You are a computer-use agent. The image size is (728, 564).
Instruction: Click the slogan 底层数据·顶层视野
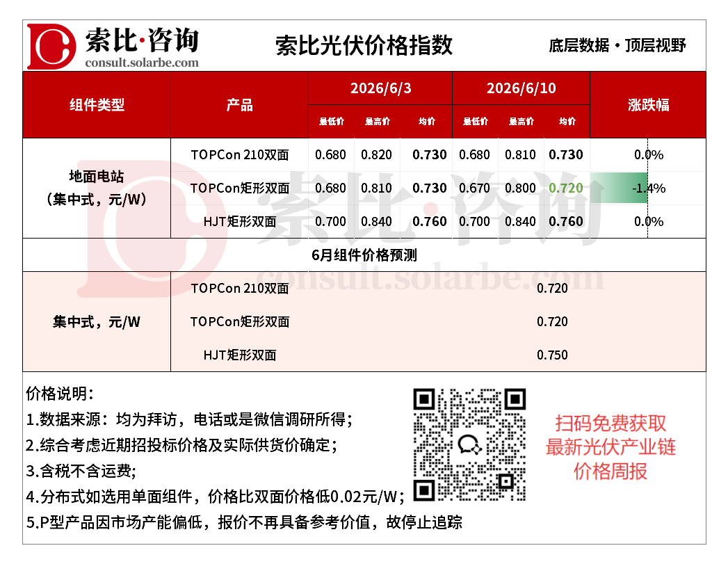(x=617, y=45)
